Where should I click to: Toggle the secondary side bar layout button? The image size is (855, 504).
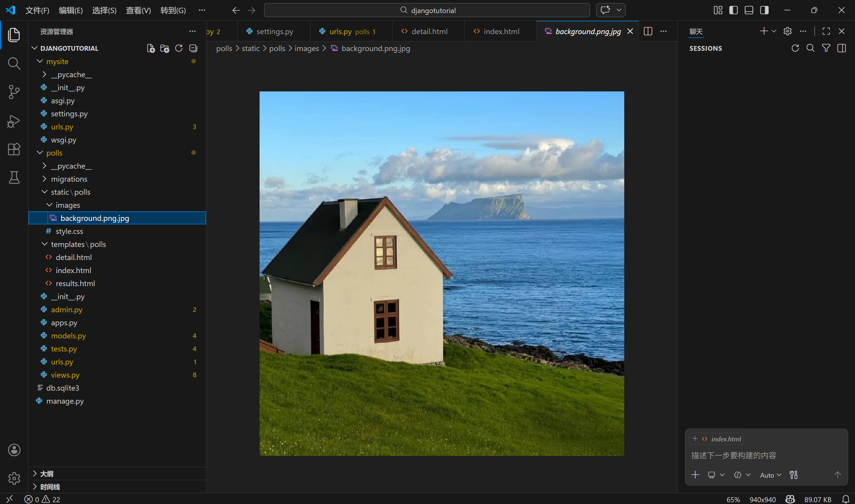click(764, 10)
